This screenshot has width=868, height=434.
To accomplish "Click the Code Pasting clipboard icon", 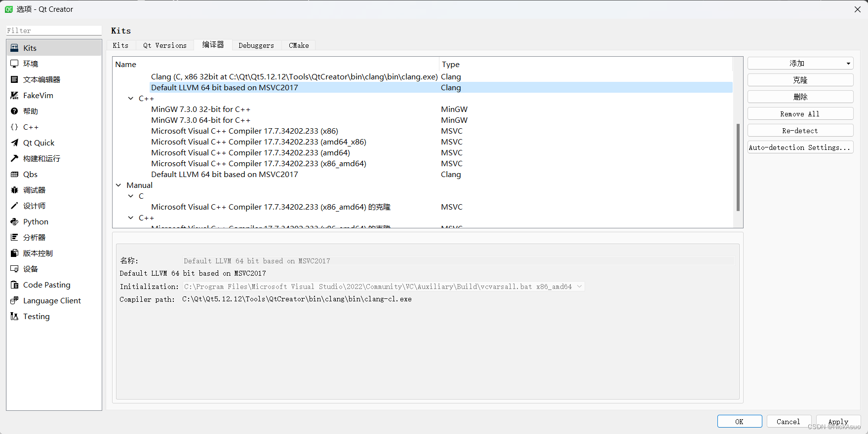I will (x=14, y=285).
